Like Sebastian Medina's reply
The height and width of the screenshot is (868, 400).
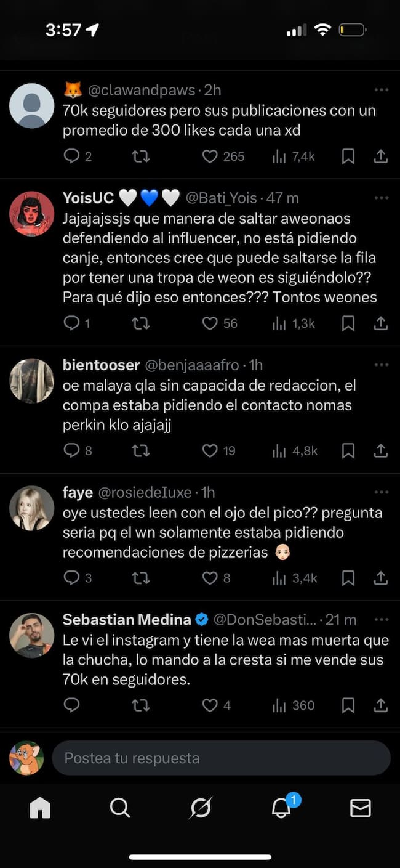coord(210,705)
